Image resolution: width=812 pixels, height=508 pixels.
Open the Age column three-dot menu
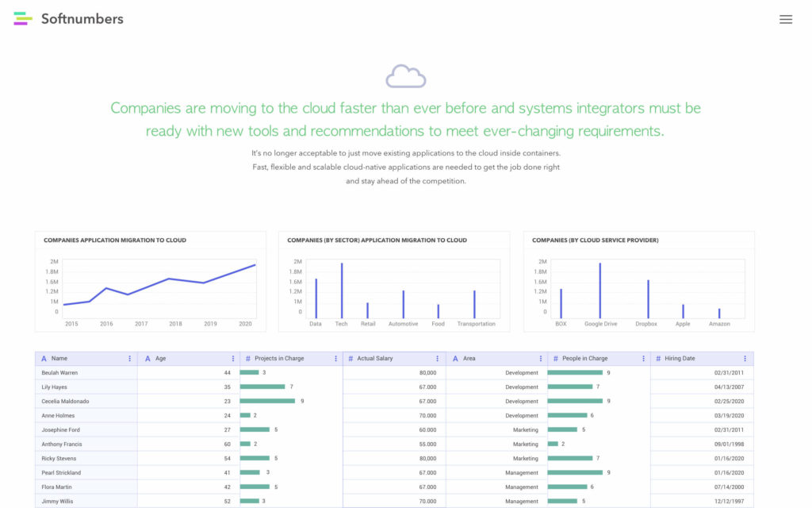tap(232, 359)
